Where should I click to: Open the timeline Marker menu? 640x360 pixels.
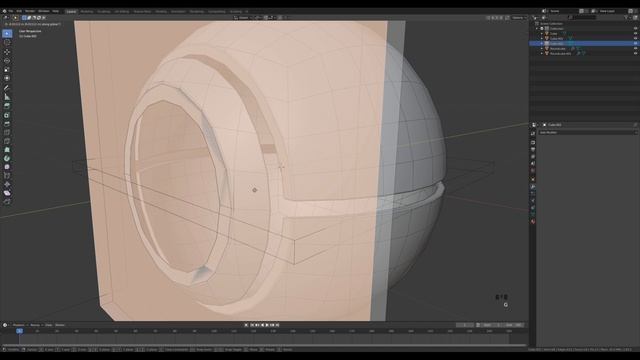60,325
